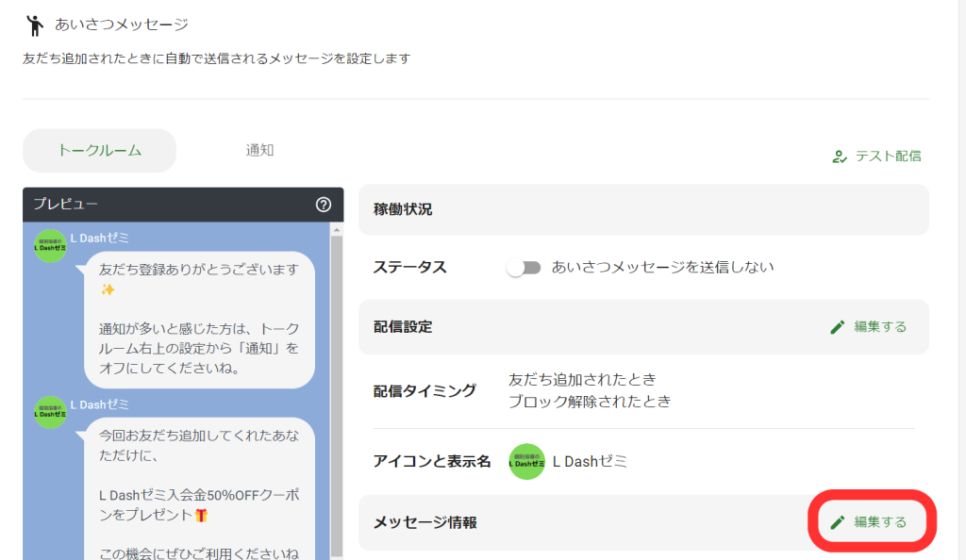Screen dimensions: 966x560
Task: Click the pencil edit icon in 配信設定 row
Action: [838, 326]
